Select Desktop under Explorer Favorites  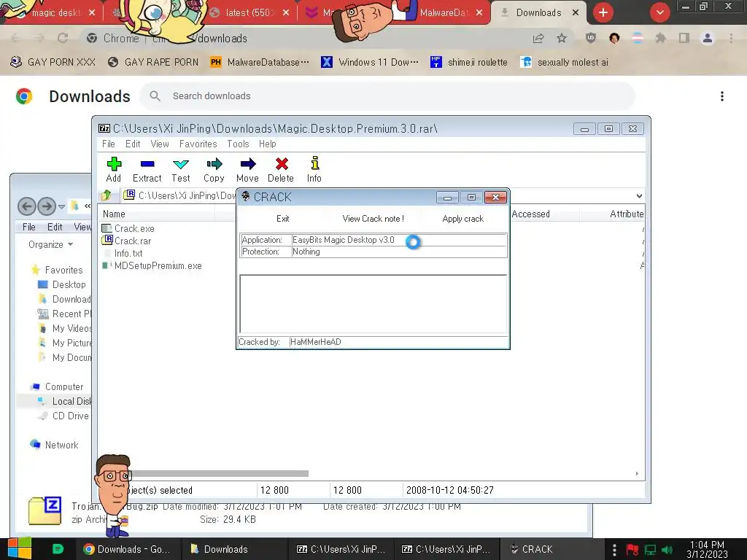pyautogui.click(x=62, y=285)
